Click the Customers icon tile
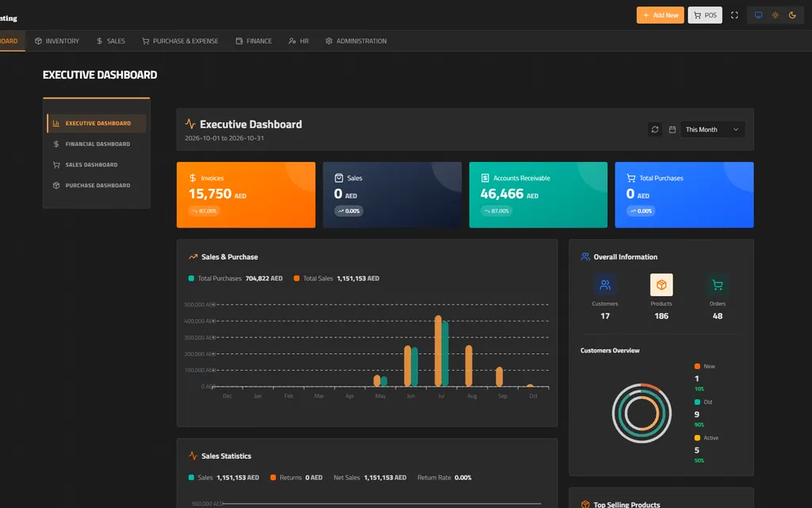This screenshot has height=508, width=812. tap(605, 285)
